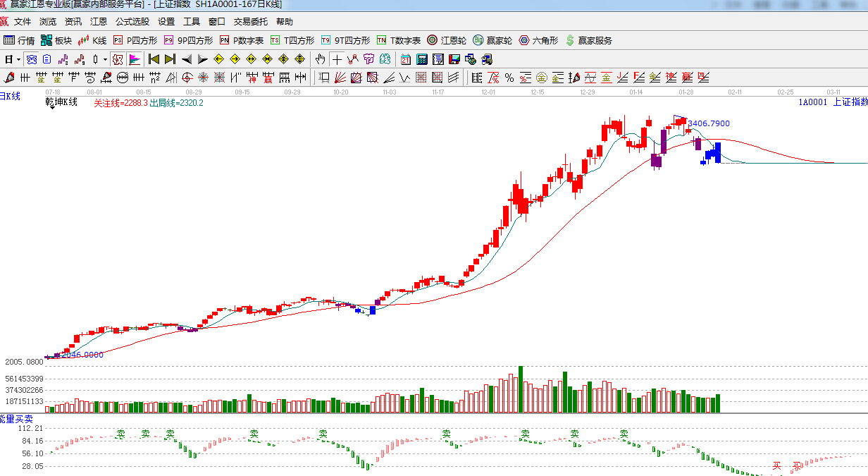The height and width of the screenshot is (476, 868).
Task: Toggle the crosshair cursor tool
Action: tap(337, 59)
